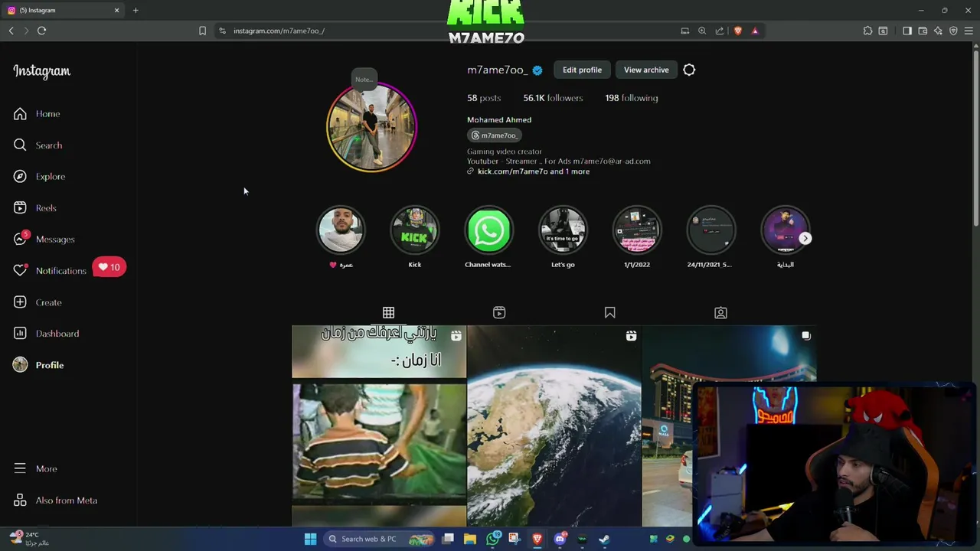
Task: Open the Channel wats... WhatsApp highlight
Action: 488,230
